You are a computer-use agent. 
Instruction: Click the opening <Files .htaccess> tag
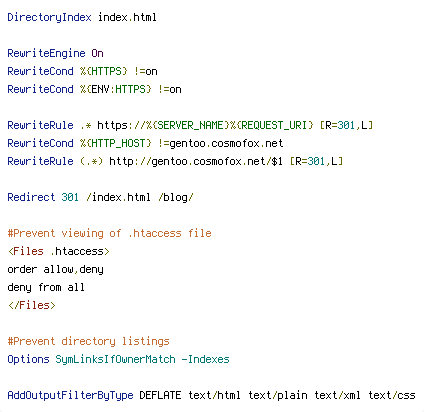59,251
